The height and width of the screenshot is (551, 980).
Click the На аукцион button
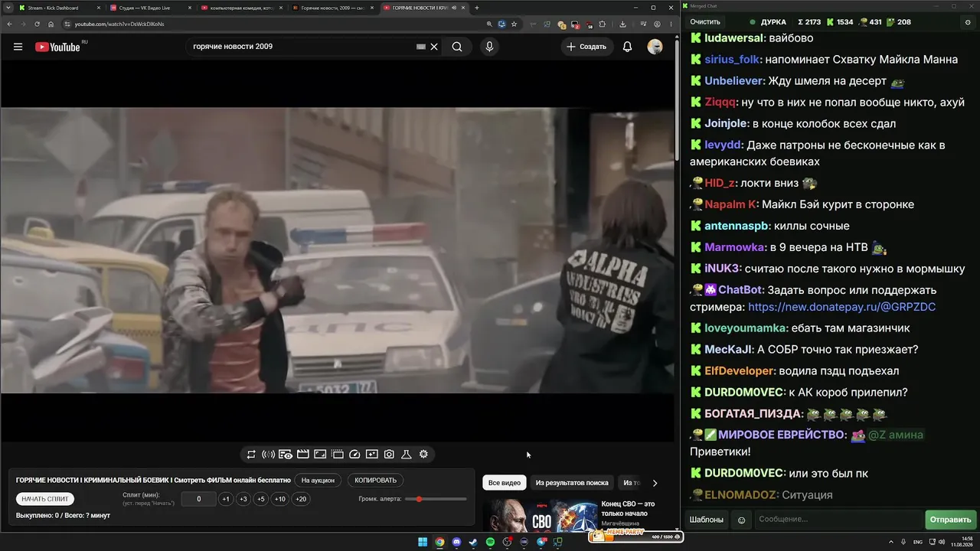318,481
